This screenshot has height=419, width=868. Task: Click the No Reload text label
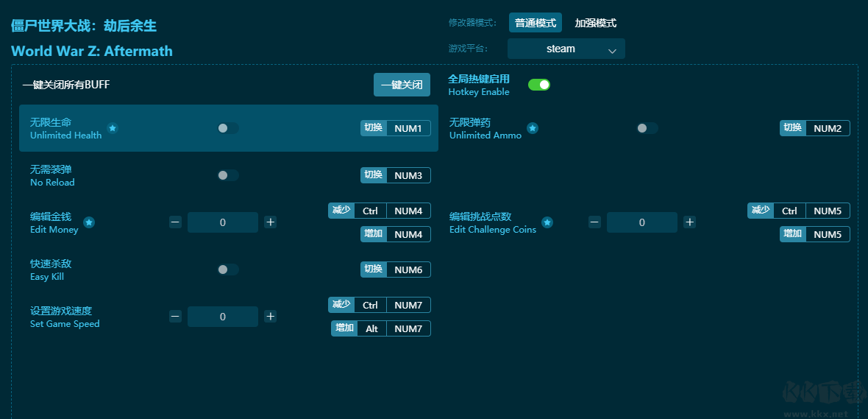(52, 183)
